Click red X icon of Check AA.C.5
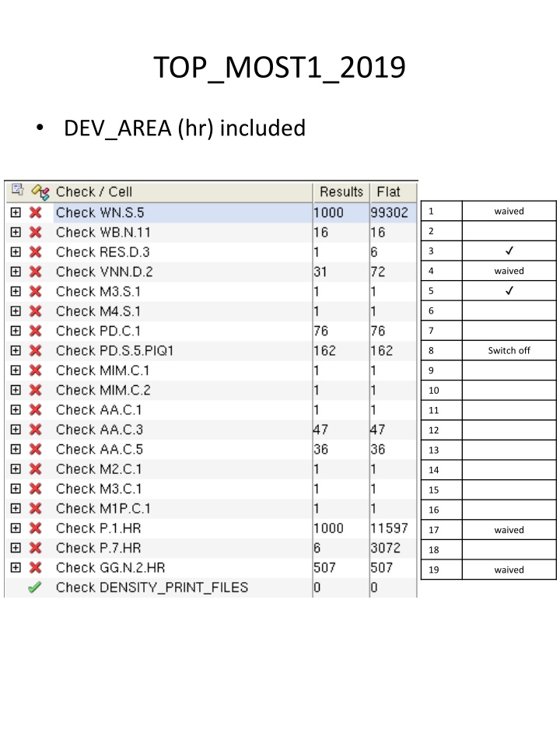 click(x=35, y=449)
